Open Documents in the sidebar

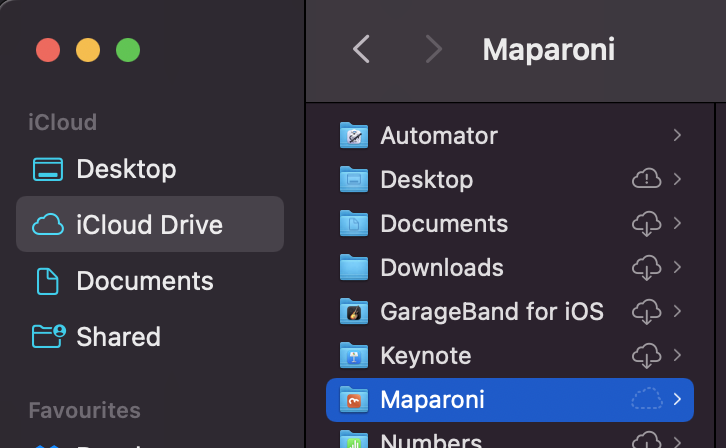pos(150,281)
